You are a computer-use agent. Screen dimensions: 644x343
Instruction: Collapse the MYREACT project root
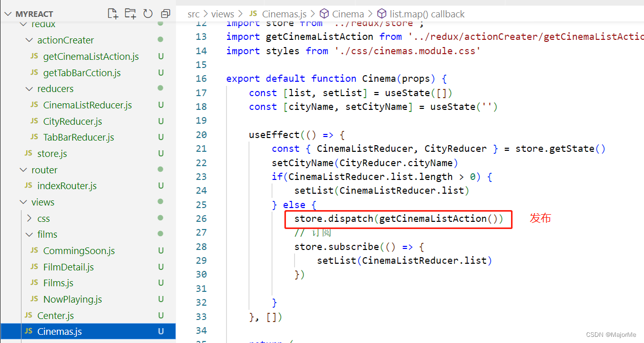tap(7, 14)
